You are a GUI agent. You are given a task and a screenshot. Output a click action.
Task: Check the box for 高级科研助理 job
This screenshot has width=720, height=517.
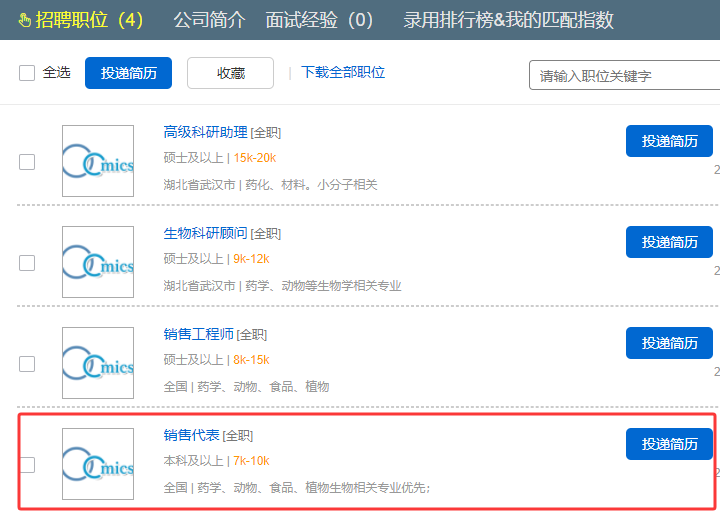click(x=27, y=162)
